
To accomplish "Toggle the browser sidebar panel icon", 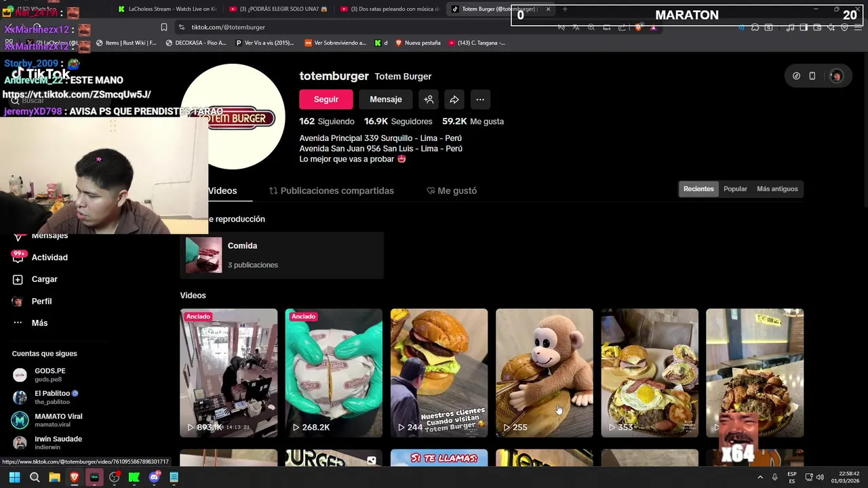I will 804,27.
